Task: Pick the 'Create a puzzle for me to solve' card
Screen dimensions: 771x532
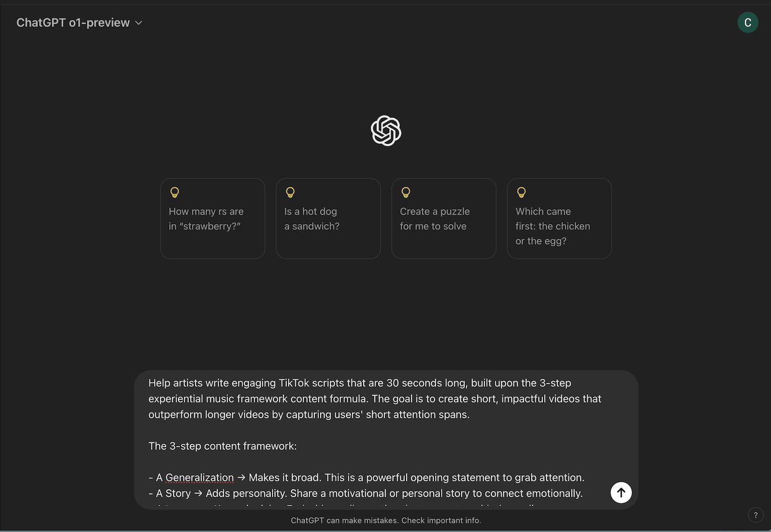Action: click(x=444, y=218)
